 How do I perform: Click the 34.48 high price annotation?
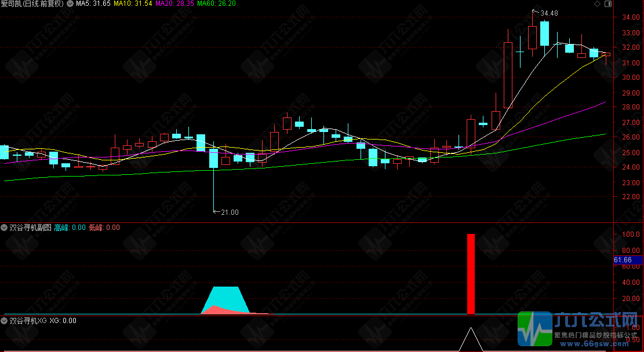pyautogui.click(x=549, y=13)
